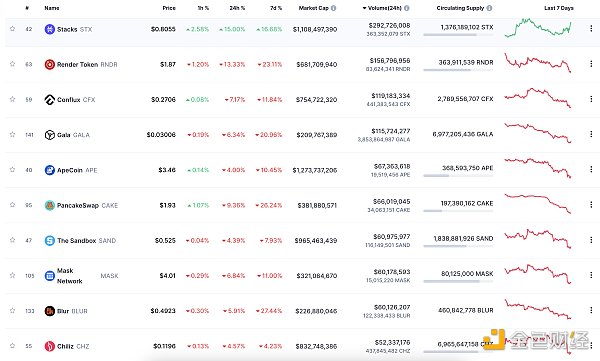Viewport: 600px width, 361px height.
Task: Open Conflux last 7 days sparkline chart
Action: point(538,98)
